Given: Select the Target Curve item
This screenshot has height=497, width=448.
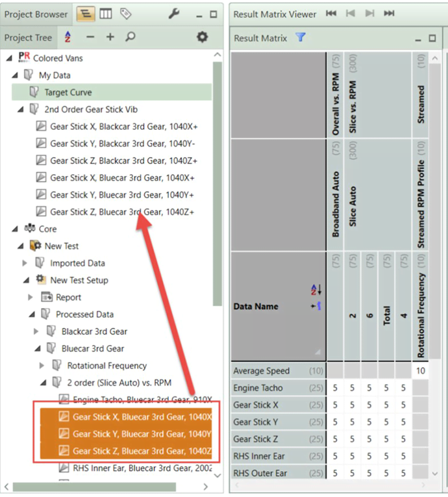Looking at the screenshot, I should [x=68, y=92].
